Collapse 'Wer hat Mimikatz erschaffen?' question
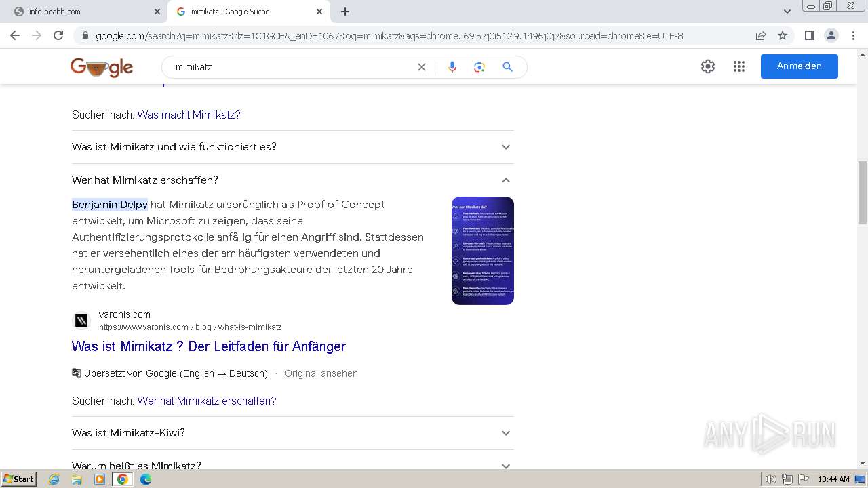The height and width of the screenshot is (488, 868). 292,180
